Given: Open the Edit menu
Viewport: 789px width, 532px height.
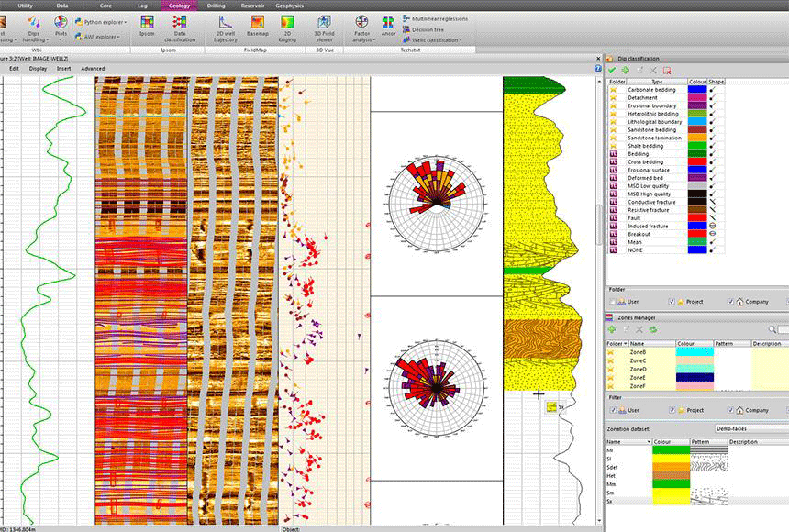Looking at the screenshot, I should point(14,69).
